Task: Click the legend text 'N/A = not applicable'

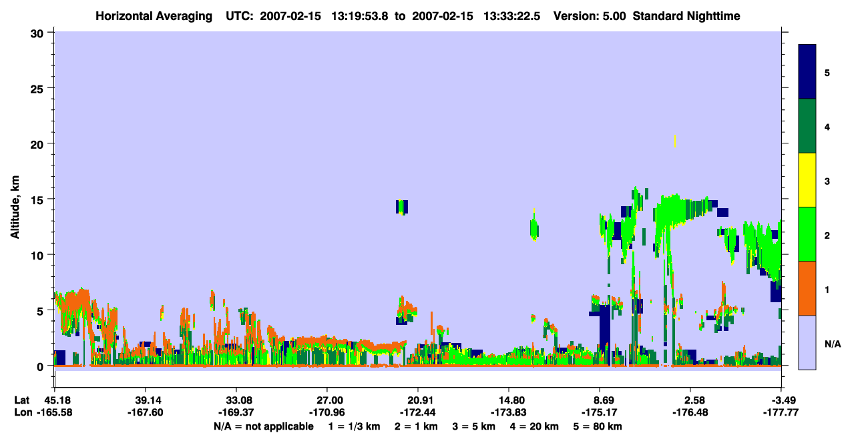Action: [263, 426]
